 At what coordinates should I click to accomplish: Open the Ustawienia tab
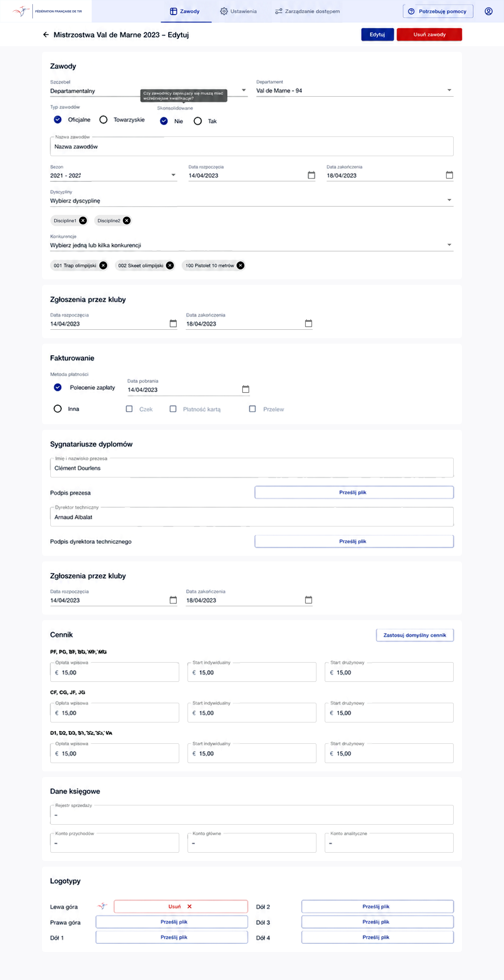tap(239, 11)
